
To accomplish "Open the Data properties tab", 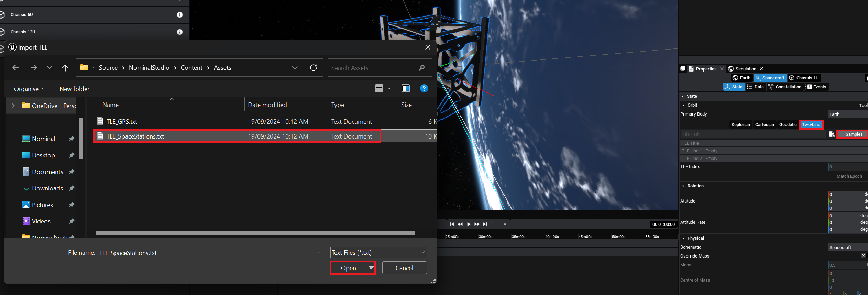I will coord(756,87).
